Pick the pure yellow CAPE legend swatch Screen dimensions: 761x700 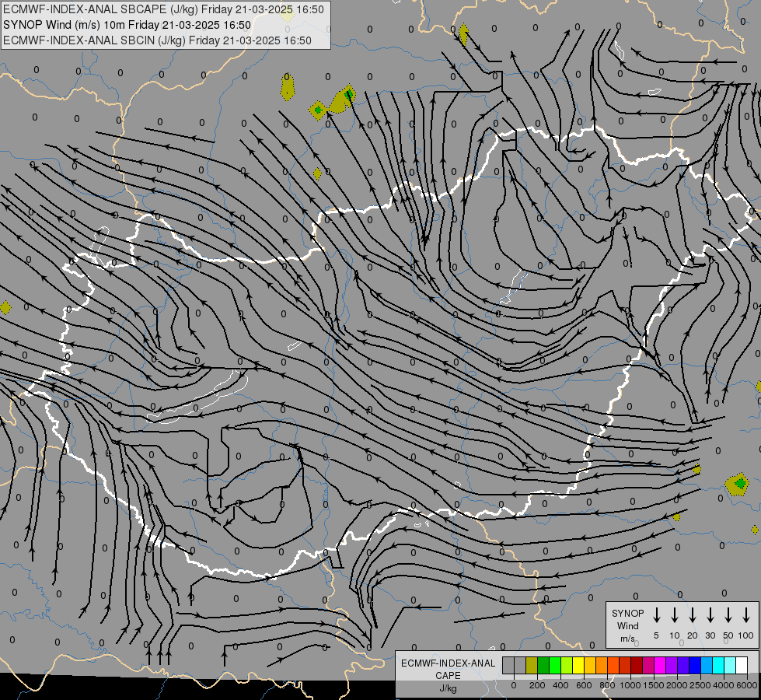point(578,665)
